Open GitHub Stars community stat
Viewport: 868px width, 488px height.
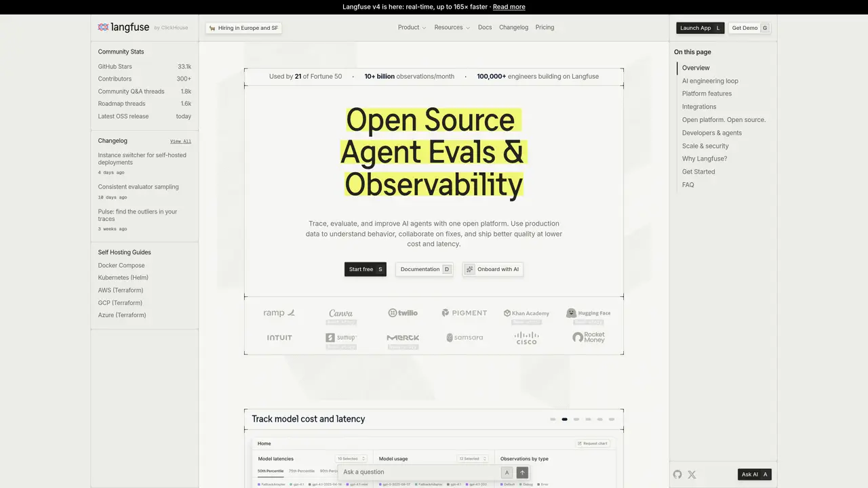click(x=144, y=66)
